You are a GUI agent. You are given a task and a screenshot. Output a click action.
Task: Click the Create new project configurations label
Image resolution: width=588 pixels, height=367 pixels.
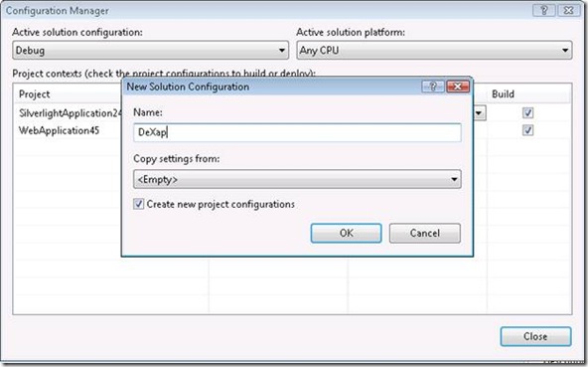[220, 204]
